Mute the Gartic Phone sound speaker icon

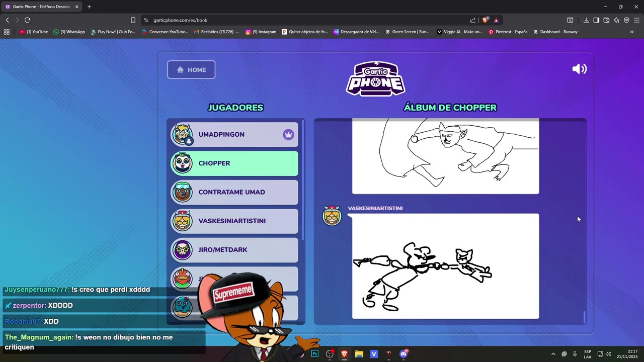(x=579, y=69)
